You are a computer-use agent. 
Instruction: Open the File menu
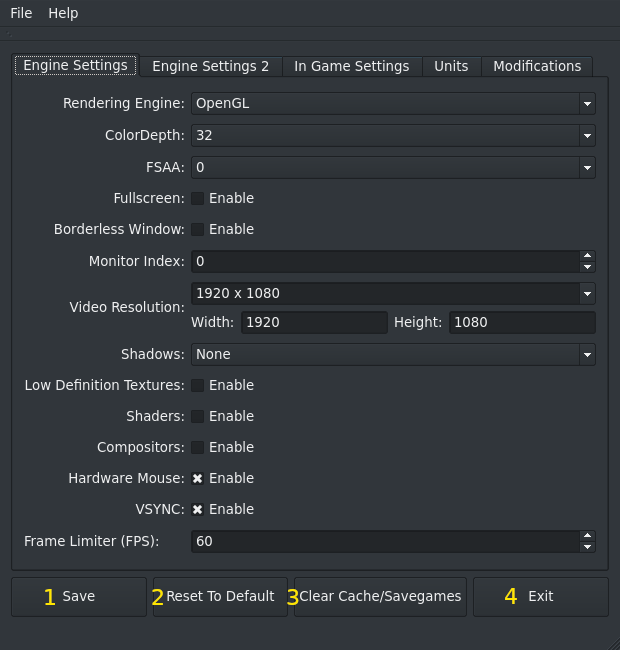(x=21, y=13)
